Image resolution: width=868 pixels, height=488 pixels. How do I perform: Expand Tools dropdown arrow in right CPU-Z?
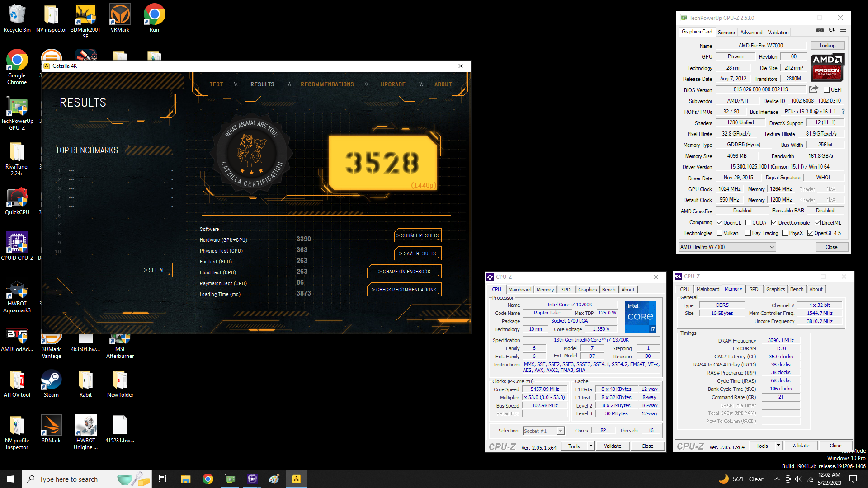(778, 446)
